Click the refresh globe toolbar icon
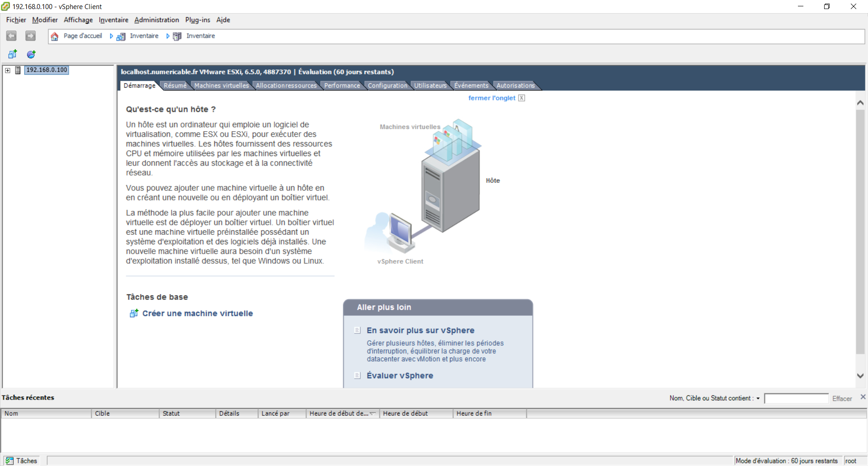Image resolution: width=868 pixels, height=466 pixels. (31, 54)
